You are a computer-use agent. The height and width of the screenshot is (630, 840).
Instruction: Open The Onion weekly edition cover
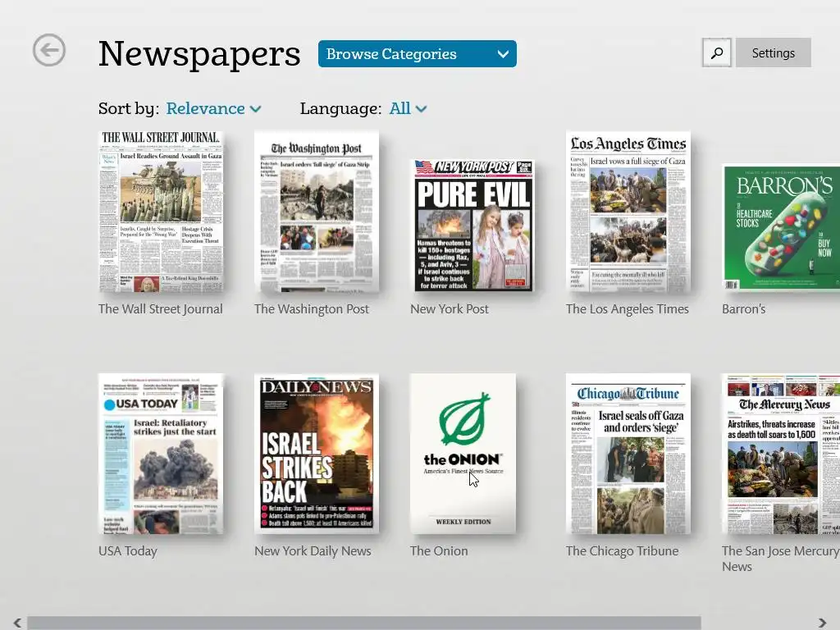pos(463,453)
